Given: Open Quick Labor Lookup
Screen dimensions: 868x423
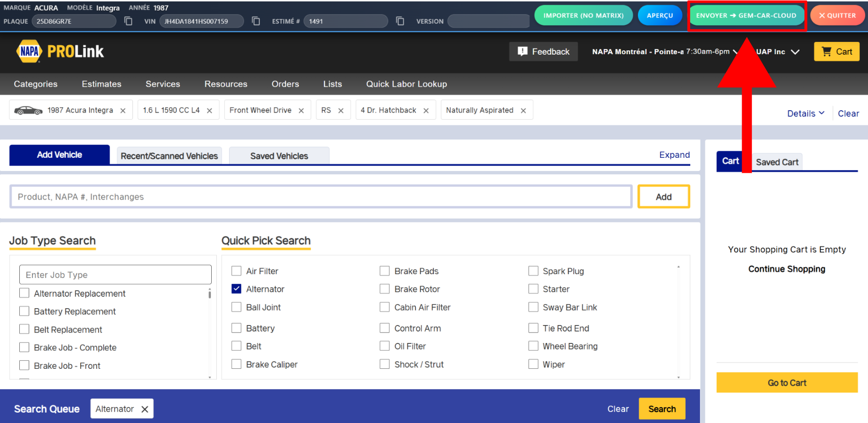Looking at the screenshot, I should 406,84.
